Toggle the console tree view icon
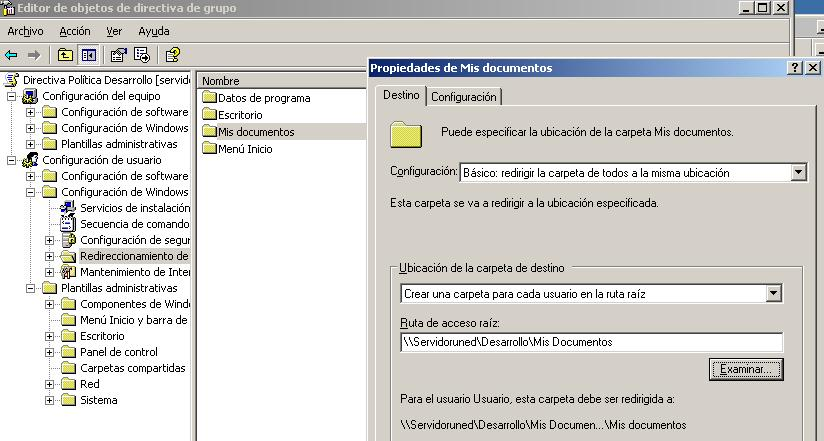 coord(88,55)
